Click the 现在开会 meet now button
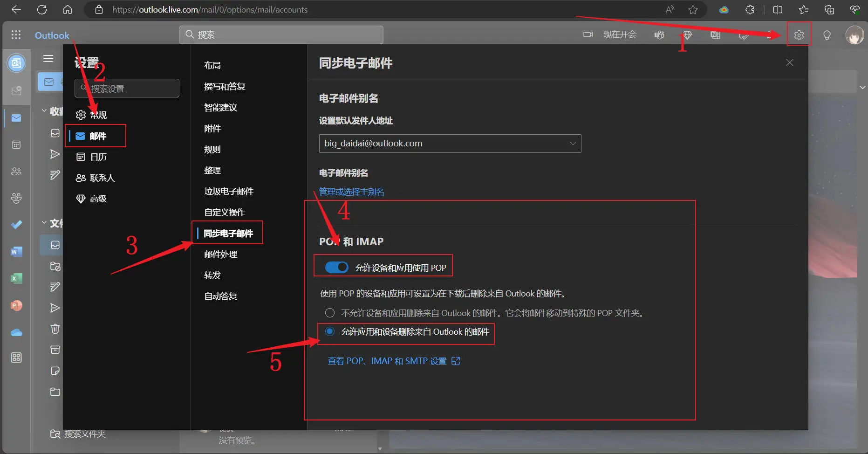 pos(611,34)
